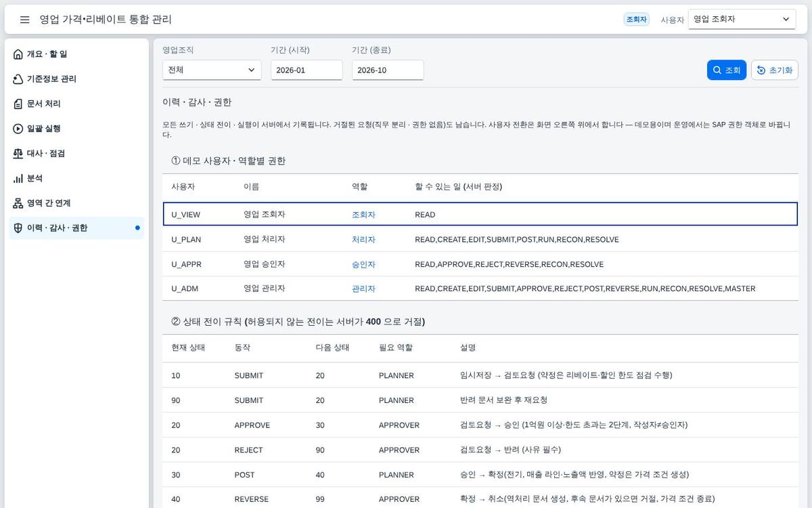Go to 영역 간 연계

[76, 203]
